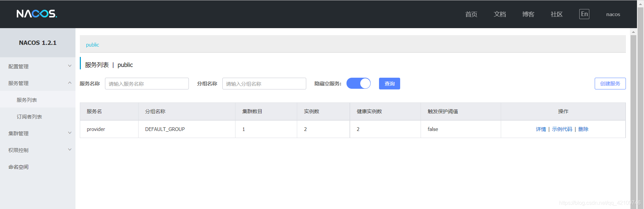Click the 集群数目 column header
This screenshot has height=209, width=644.
click(266, 111)
